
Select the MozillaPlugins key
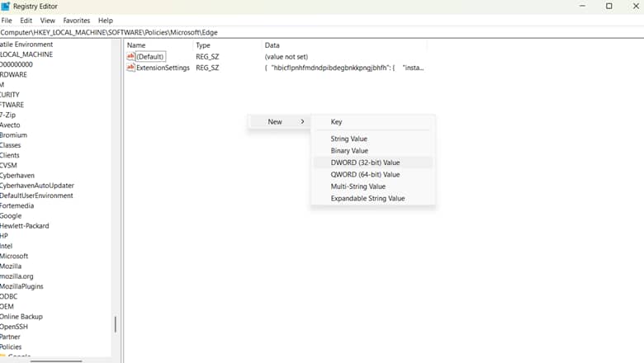coord(21,286)
